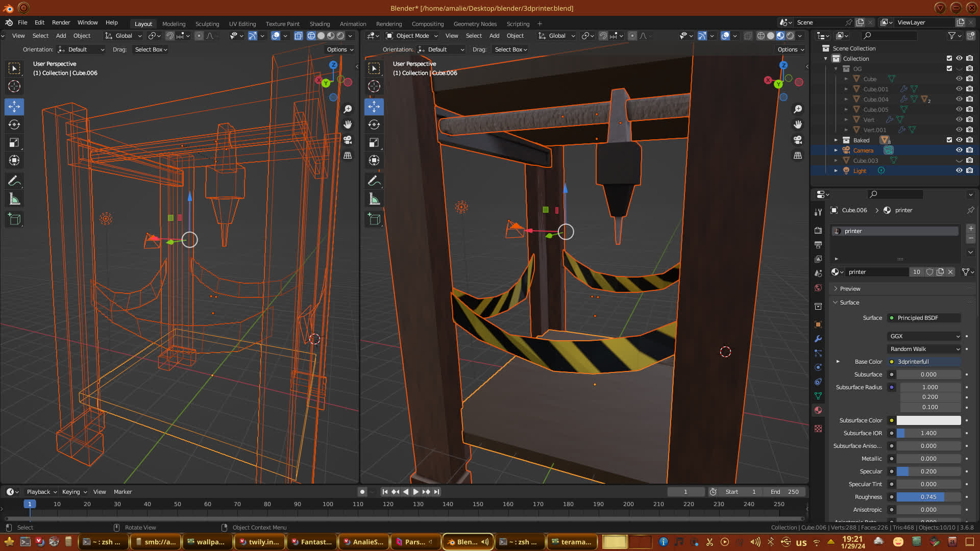Expand the Preview panel
Screen dimensions: 980x551
click(x=850, y=289)
